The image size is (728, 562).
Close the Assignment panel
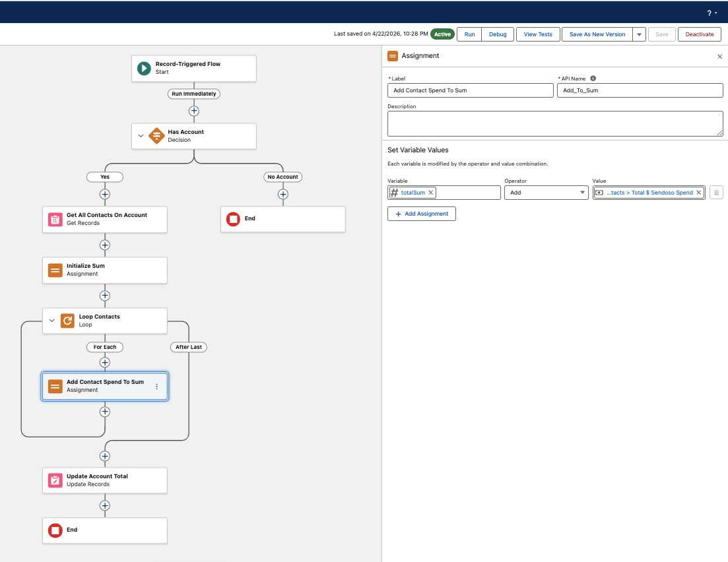click(719, 57)
